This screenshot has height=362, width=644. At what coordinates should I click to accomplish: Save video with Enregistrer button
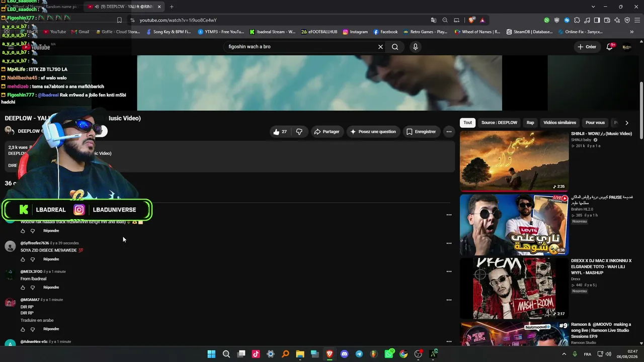pos(421,132)
